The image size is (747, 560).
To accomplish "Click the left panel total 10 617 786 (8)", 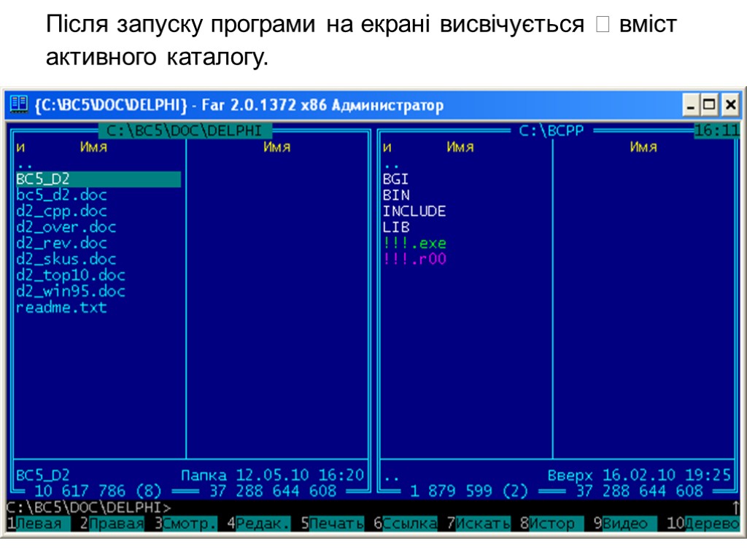I will (98, 491).
